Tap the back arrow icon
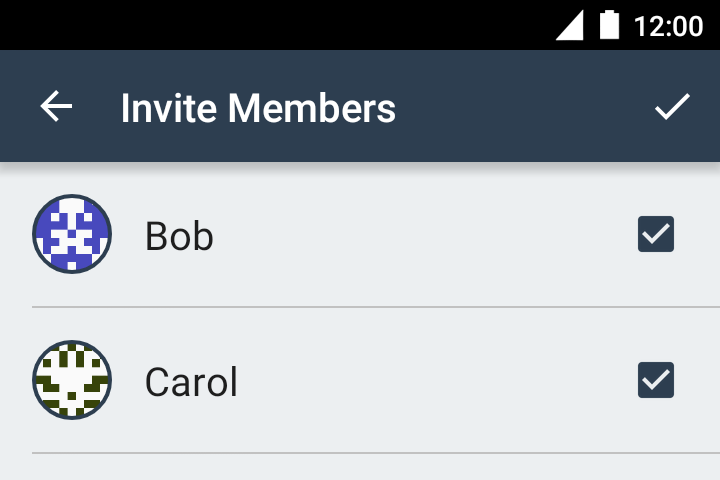720x480 pixels. point(57,107)
